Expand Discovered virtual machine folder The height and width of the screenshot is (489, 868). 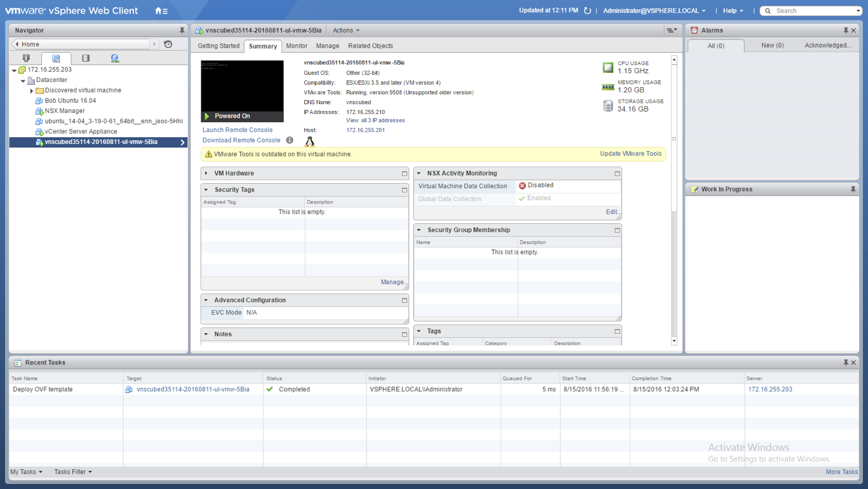pyautogui.click(x=31, y=91)
